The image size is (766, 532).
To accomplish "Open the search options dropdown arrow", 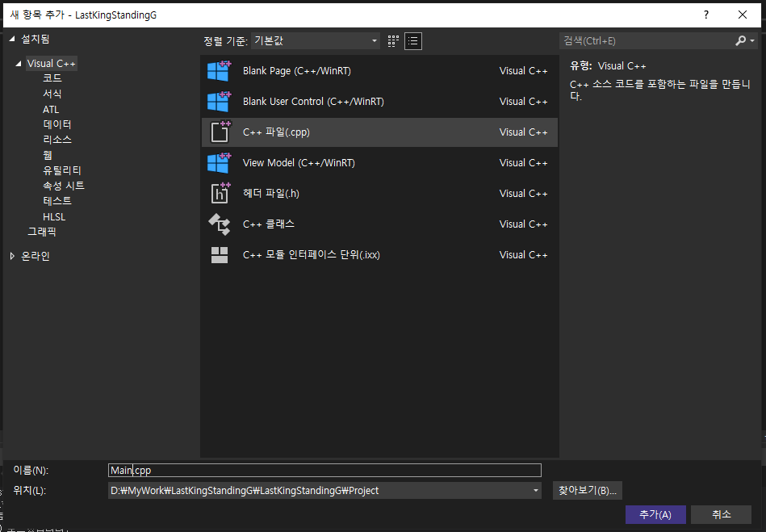I will tap(752, 41).
